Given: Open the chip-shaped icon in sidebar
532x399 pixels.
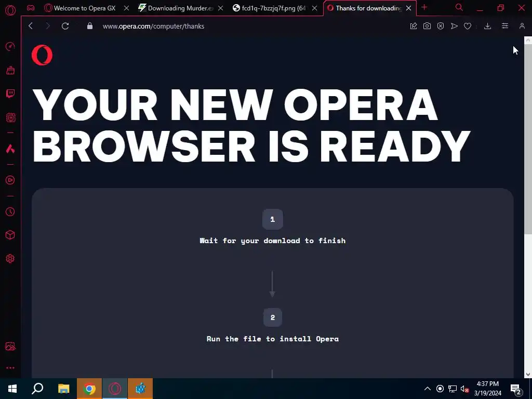Looking at the screenshot, I should 10,117.
